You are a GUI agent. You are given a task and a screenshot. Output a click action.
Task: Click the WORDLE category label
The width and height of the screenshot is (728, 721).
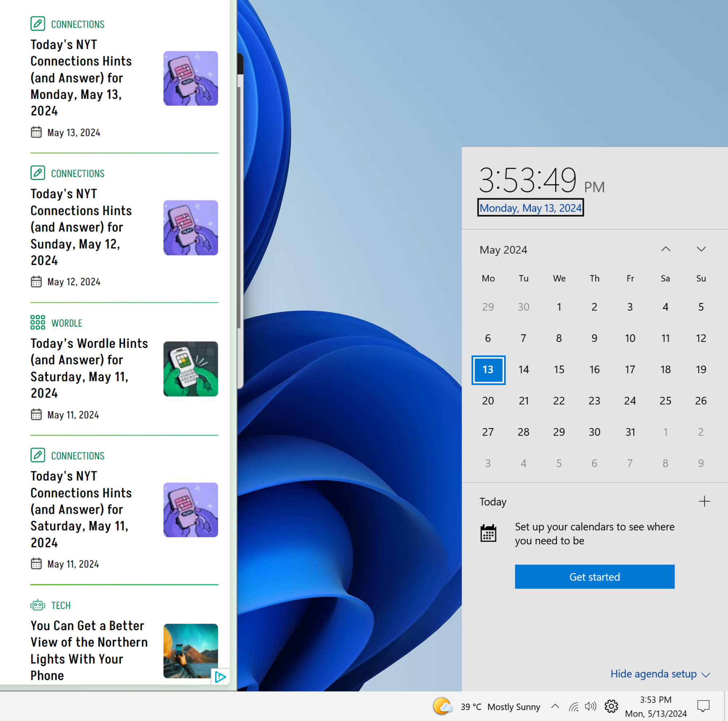(x=67, y=323)
